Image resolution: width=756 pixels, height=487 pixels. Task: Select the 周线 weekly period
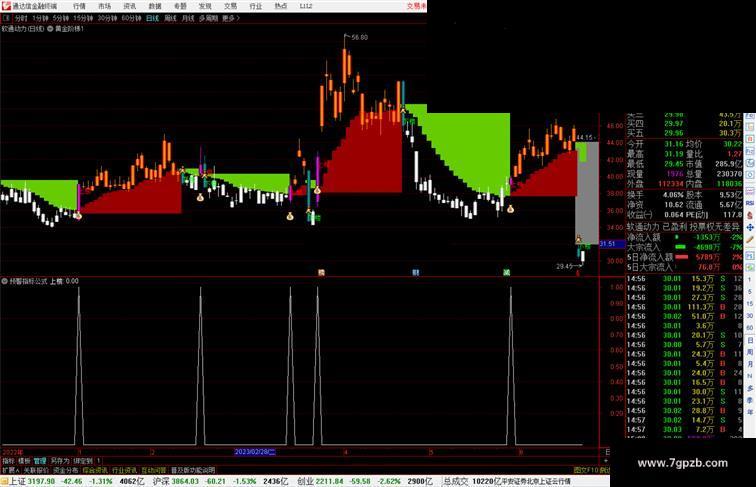point(170,18)
